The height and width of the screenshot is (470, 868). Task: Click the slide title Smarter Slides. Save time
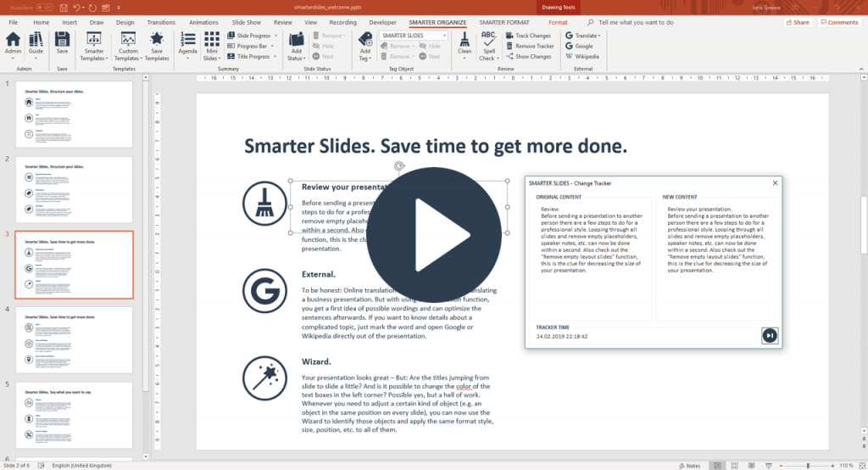(436, 146)
